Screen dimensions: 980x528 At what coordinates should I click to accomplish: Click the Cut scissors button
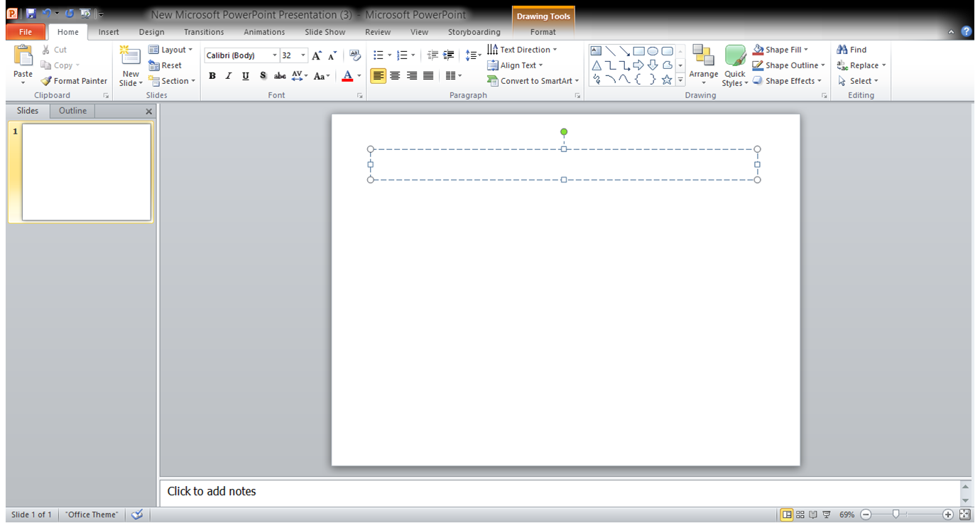point(55,50)
